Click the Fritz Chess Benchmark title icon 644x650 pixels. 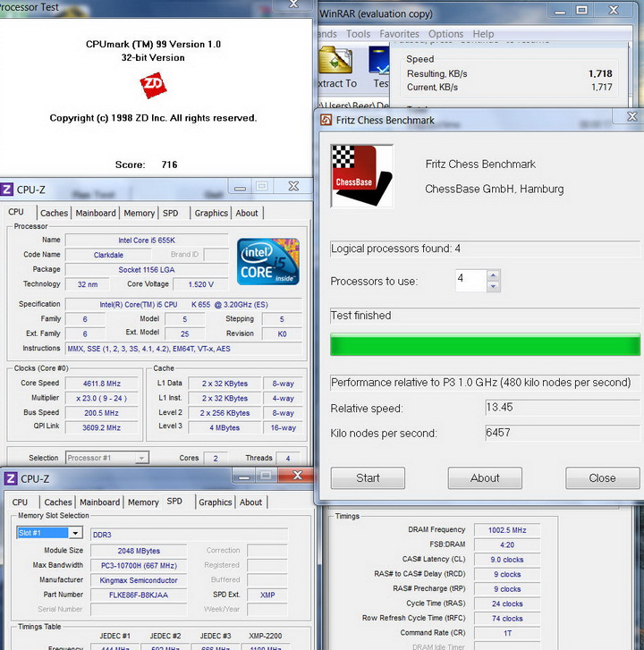tap(326, 120)
